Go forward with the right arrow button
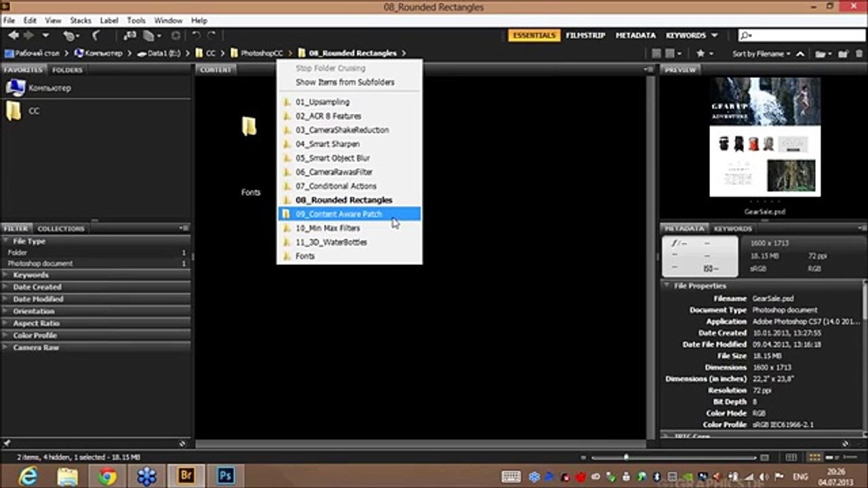 [x=29, y=35]
